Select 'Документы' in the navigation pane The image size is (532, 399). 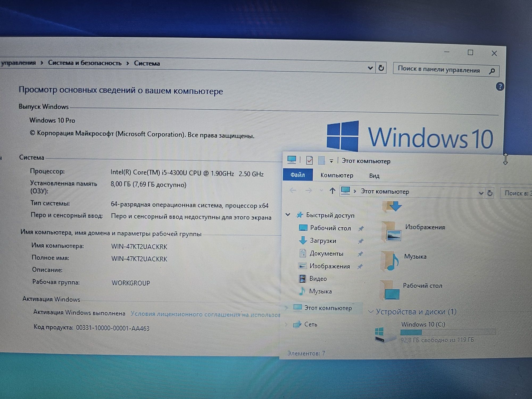pos(326,253)
